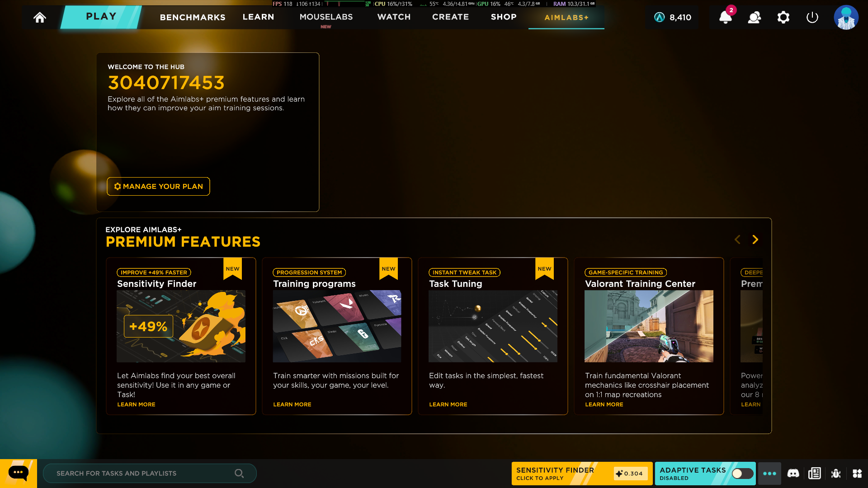Click the 'Progression System' tag
Image resolution: width=868 pixels, height=488 pixels.
pos(309,272)
